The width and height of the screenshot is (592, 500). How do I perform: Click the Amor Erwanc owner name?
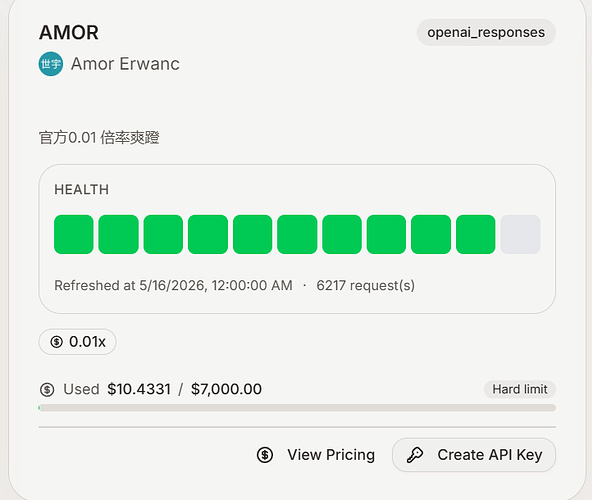tap(125, 64)
